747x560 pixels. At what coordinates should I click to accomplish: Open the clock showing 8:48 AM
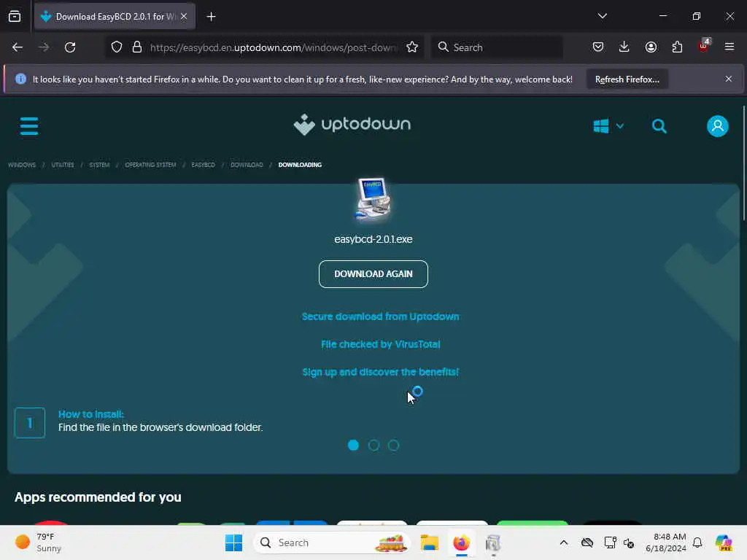coord(665,542)
